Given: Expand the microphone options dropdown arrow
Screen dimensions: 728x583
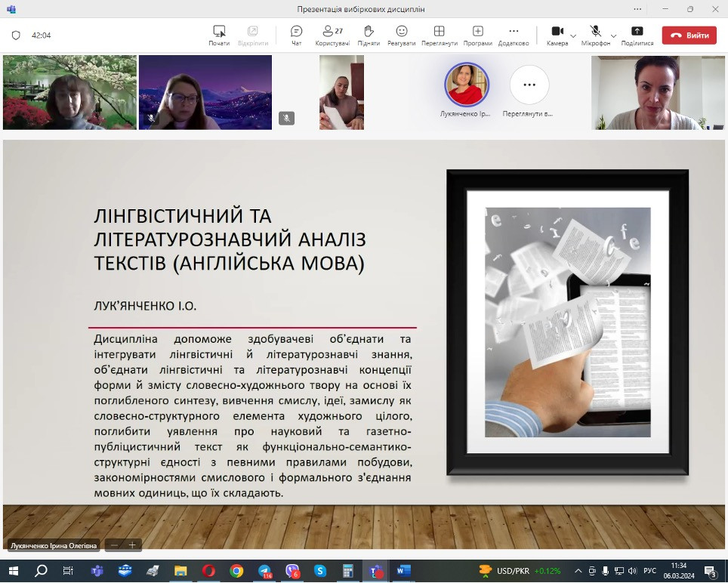Looking at the screenshot, I should click(x=613, y=35).
